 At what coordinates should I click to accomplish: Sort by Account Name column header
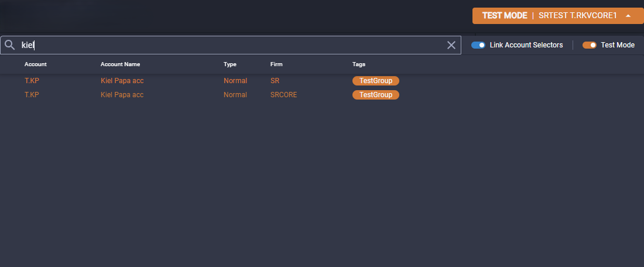click(x=121, y=64)
